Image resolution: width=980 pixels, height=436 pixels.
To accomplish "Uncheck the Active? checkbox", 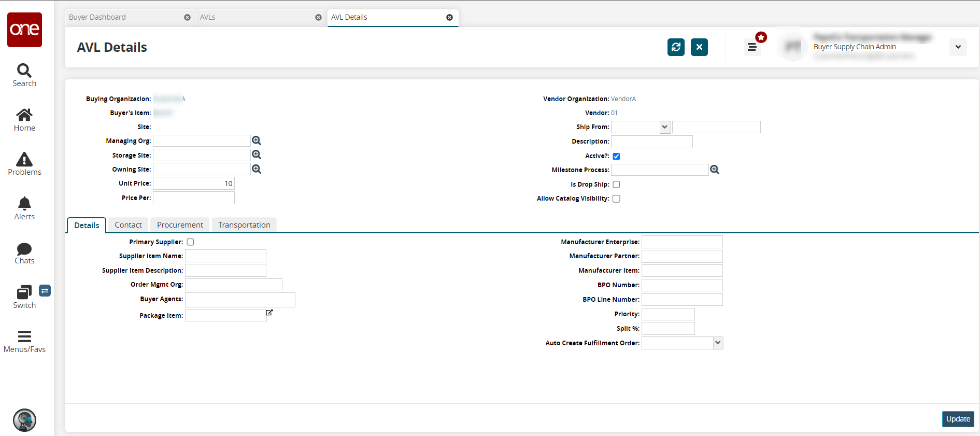I will point(616,156).
